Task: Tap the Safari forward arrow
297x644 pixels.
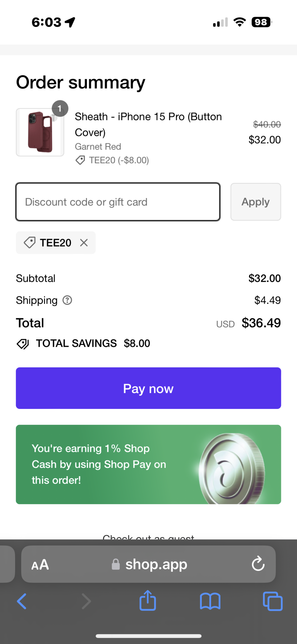Action: (x=86, y=601)
